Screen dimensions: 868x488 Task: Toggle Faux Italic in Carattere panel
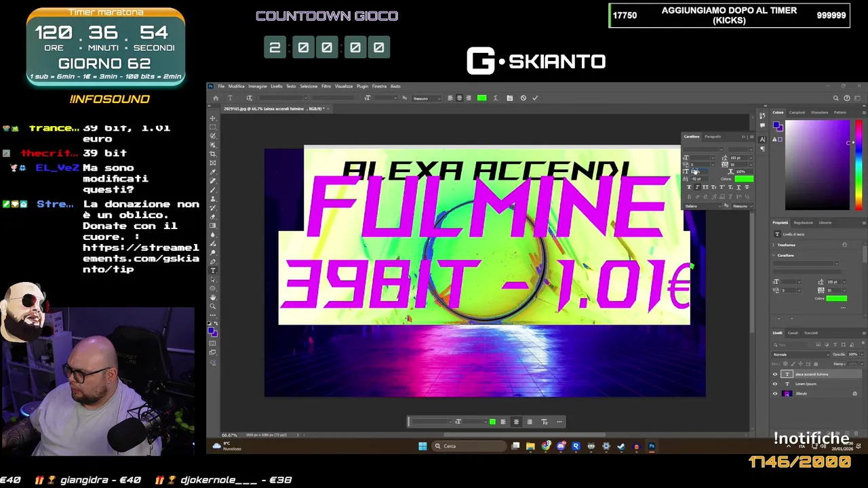tap(697, 187)
